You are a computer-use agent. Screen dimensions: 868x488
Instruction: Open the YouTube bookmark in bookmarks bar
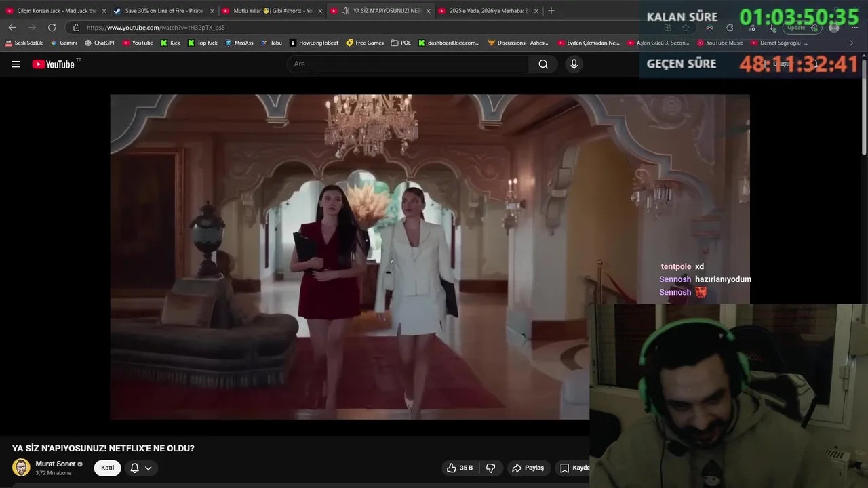(x=138, y=43)
